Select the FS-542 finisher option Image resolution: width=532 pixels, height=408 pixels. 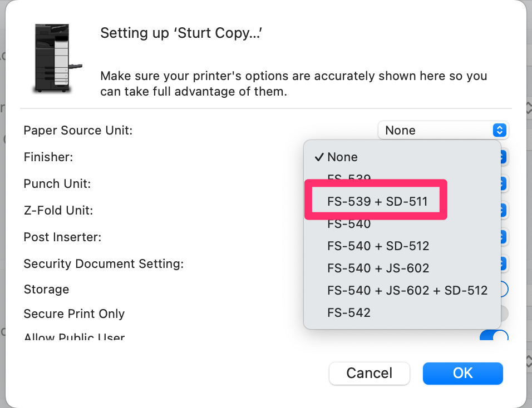pos(349,312)
